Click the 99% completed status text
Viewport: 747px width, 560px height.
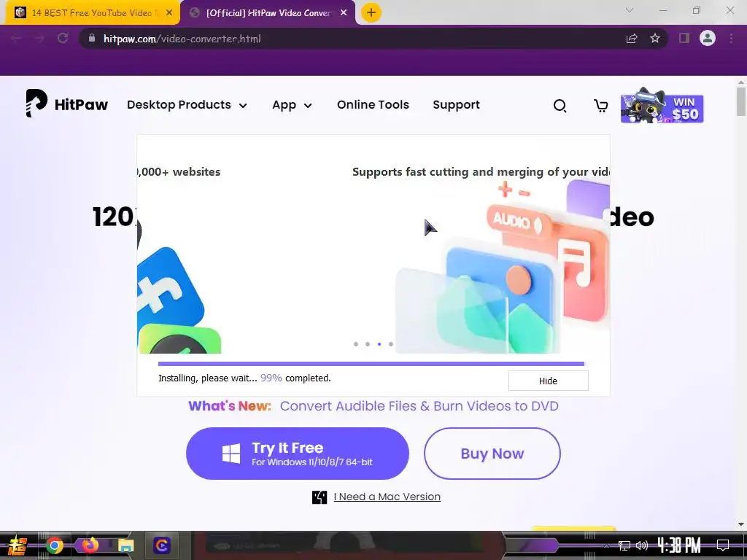tap(295, 378)
